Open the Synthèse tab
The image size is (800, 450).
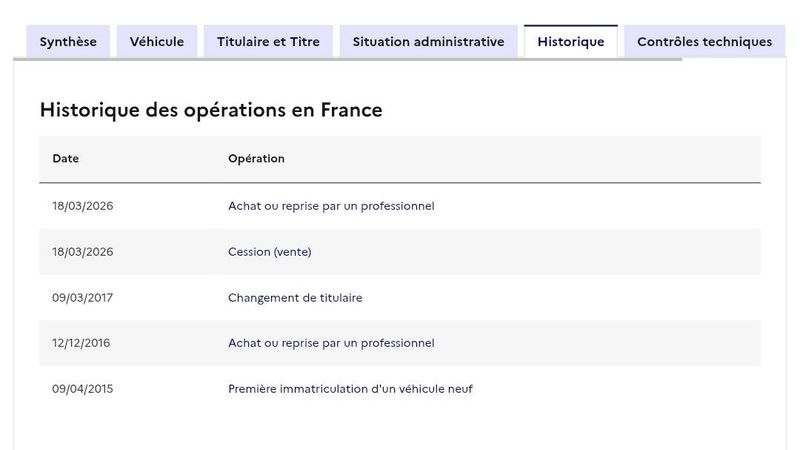click(68, 42)
